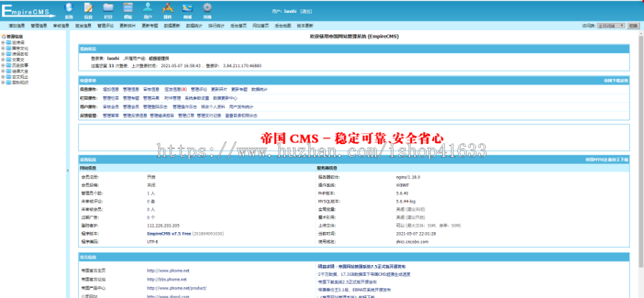Expand the 百科知识 tree node
The height and width of the screenshot is (298, 644).
point(3,82)
